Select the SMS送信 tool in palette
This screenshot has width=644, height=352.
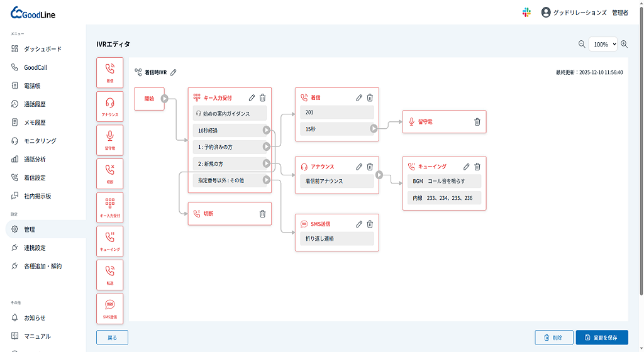tap(110, 309)
